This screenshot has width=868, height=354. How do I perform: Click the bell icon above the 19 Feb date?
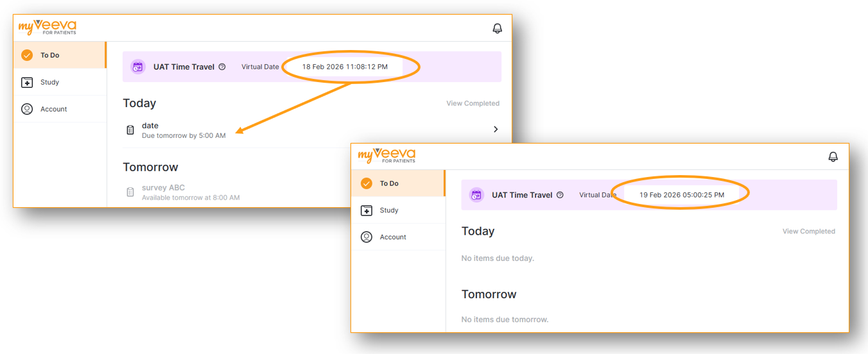pos(833,156)
